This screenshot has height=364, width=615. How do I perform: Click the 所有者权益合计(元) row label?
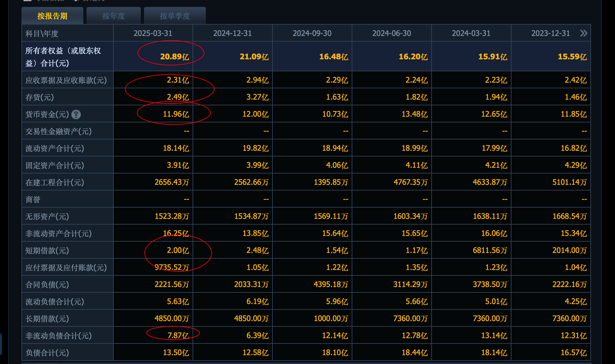click(63, 57)
